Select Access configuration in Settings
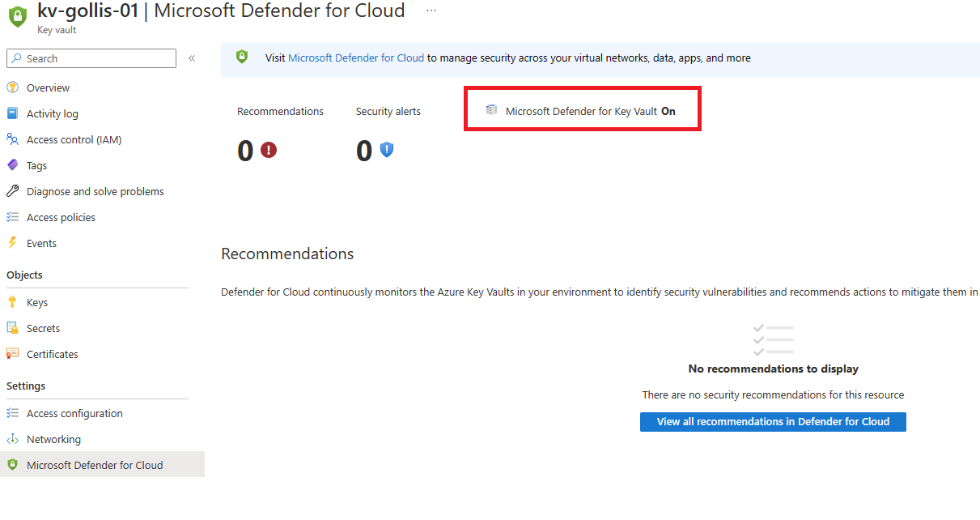 pyautogui.click(x=74, y=413)
